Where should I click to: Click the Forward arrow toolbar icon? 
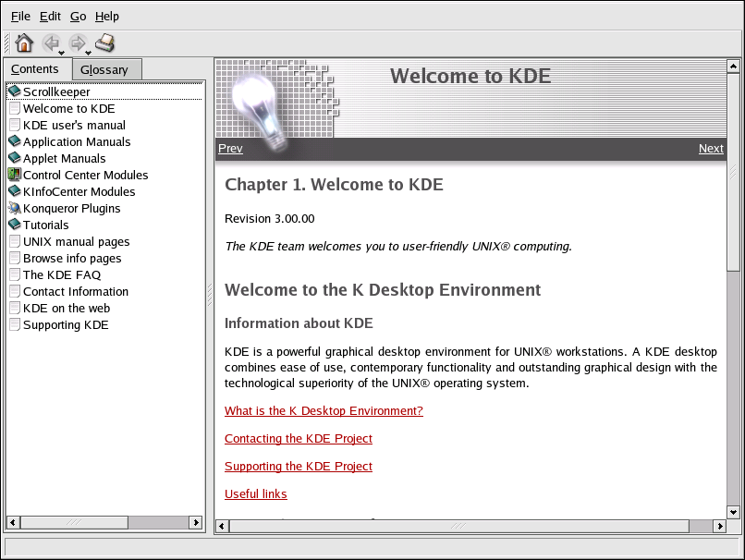78,43
